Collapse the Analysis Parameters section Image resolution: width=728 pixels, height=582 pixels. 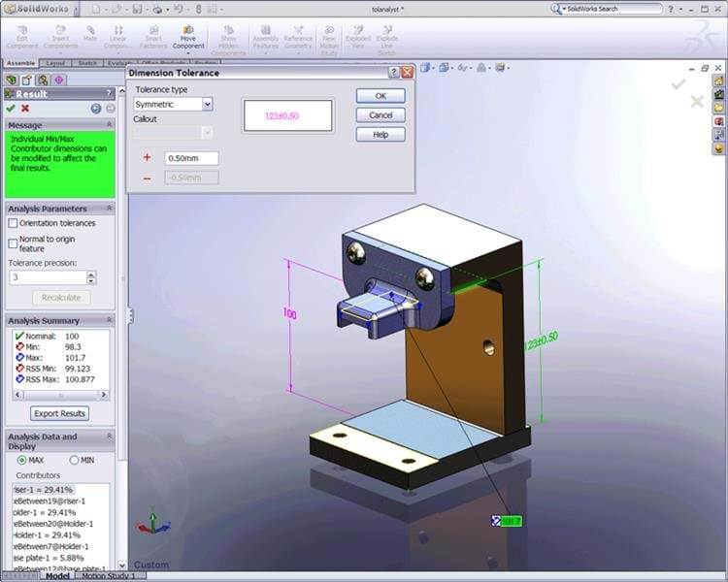tap(109, 209)
